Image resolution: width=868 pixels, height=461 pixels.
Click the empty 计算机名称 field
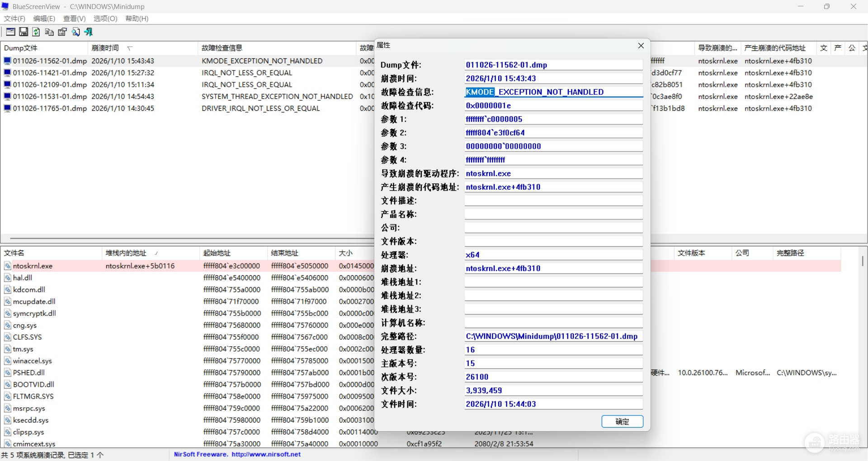click(554, 323)
